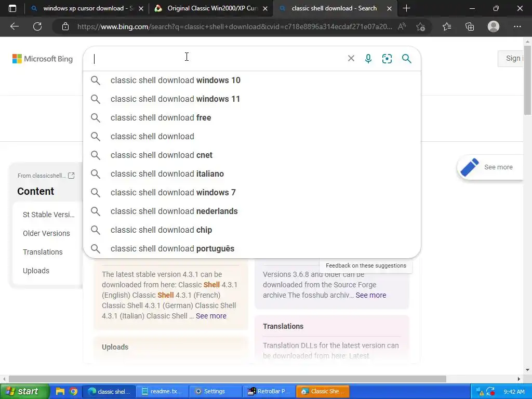This screenshot has width=532, height=399.
Task: Choose suggestion classic shell download italiano
Action: (252, 174)
